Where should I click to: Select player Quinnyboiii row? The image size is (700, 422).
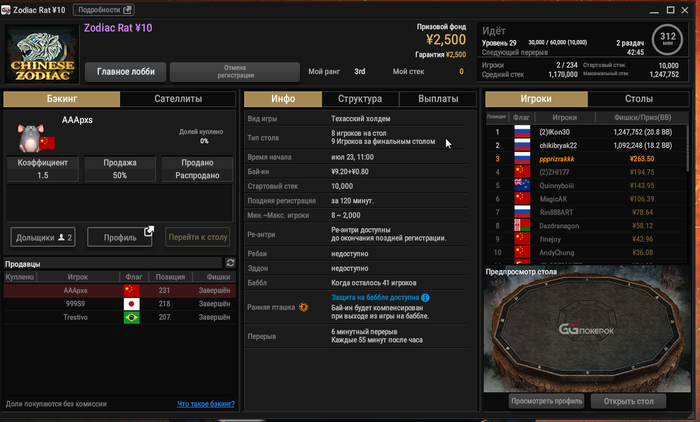pyautogui.click(x=586, y=185)
